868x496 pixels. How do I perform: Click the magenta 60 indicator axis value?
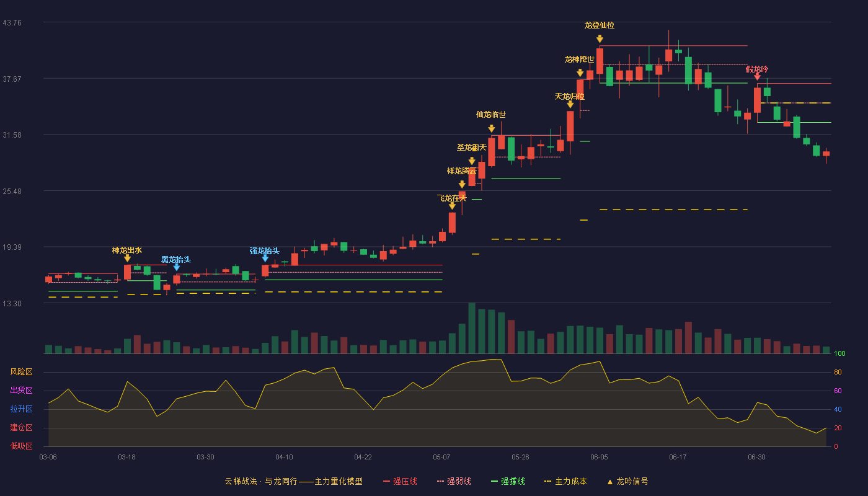tap(838, 391)
